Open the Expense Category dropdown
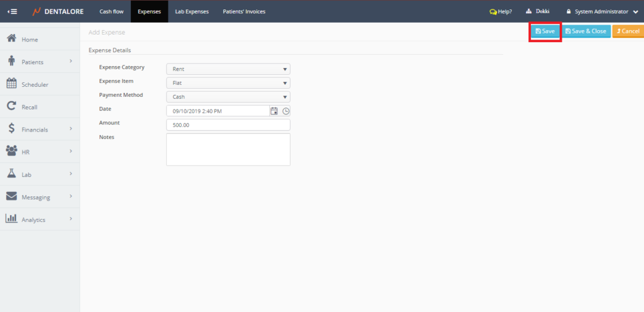The width and height of the screenshot is (644, 312). point(228,69)
